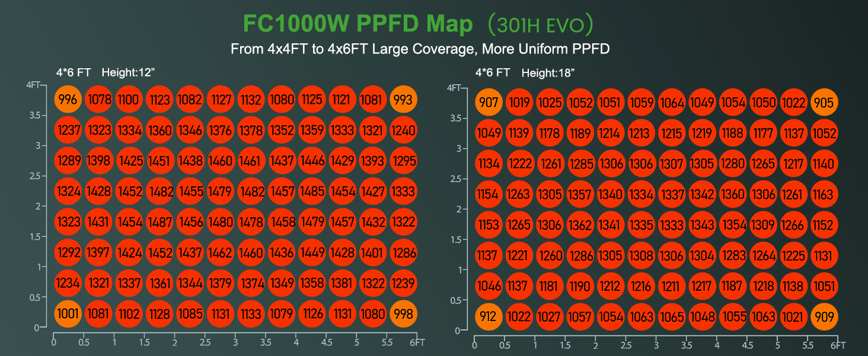Click the 1461 PPFD value
868x356 pixels.
tap(251, 161)
